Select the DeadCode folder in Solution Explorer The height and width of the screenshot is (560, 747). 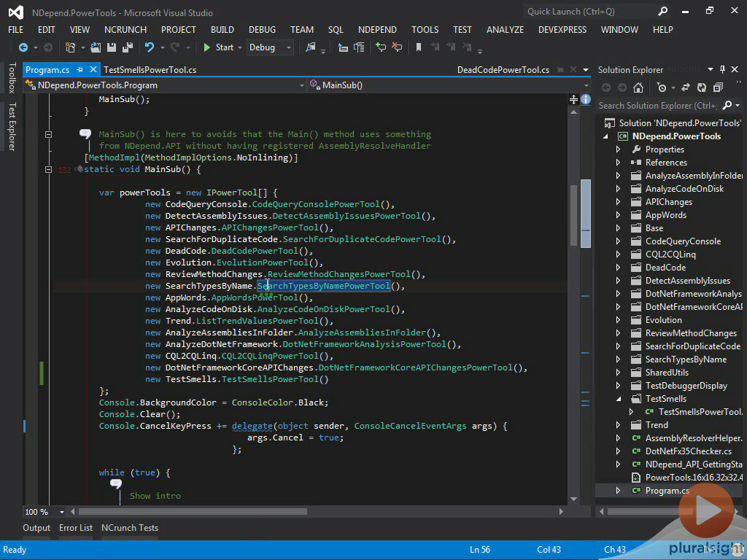coord(665,268)
